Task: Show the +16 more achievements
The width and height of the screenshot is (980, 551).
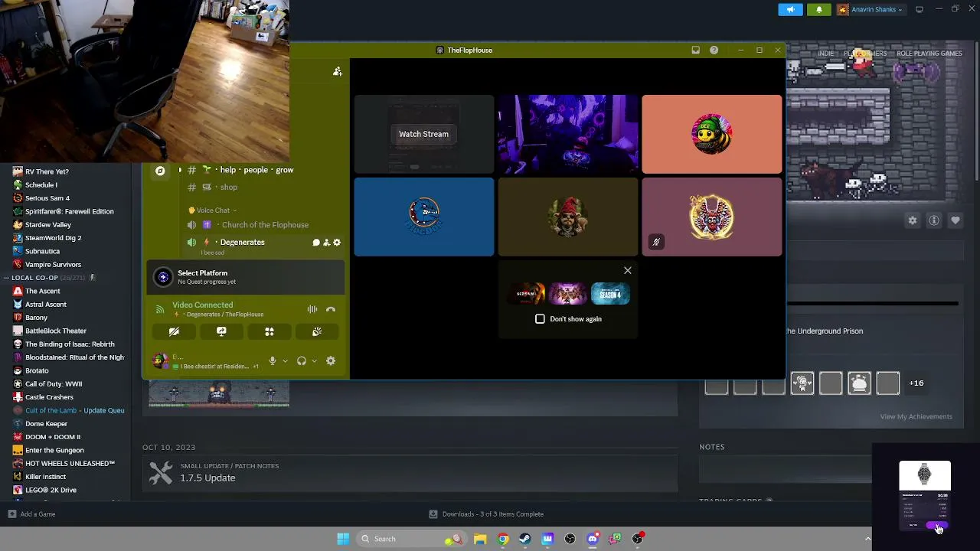Action: [916, 383]
